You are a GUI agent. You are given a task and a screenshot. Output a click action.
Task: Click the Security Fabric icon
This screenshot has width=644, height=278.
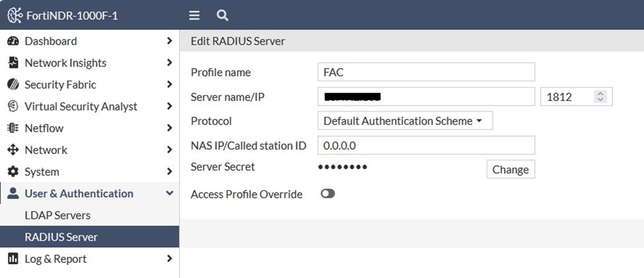point(13,85)
